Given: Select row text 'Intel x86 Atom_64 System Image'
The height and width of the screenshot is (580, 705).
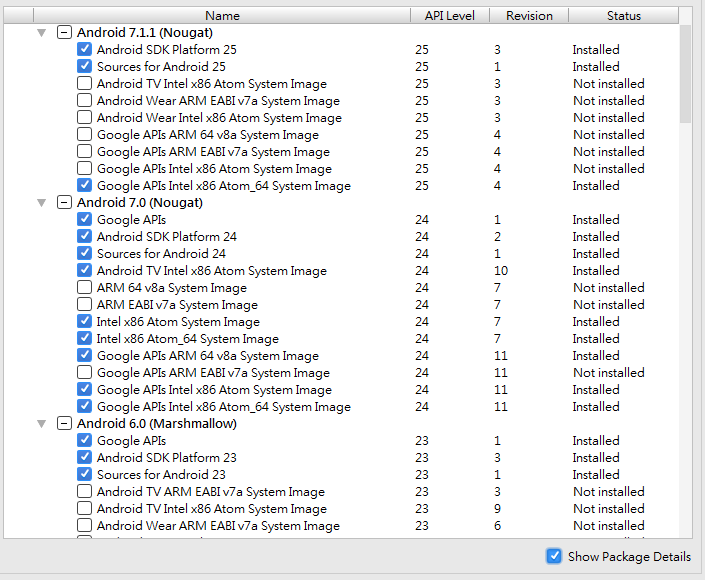Looking at the screenshot, I should coord(188,339).
